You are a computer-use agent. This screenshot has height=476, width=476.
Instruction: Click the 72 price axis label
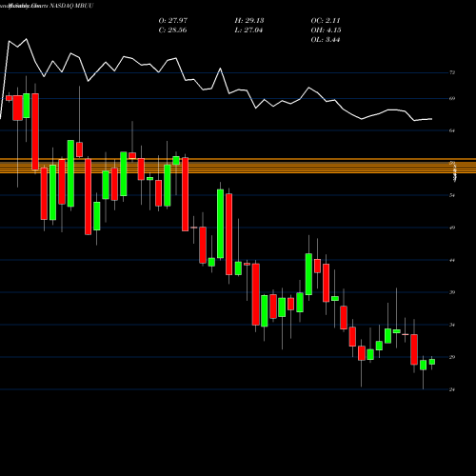(452, 72)
